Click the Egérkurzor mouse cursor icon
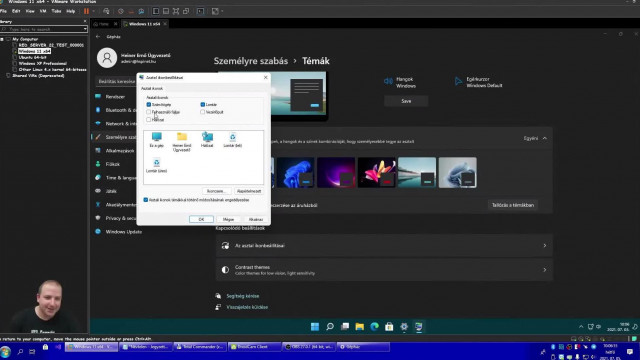This screenshot has width=640, height=360. tap(458, 81)
